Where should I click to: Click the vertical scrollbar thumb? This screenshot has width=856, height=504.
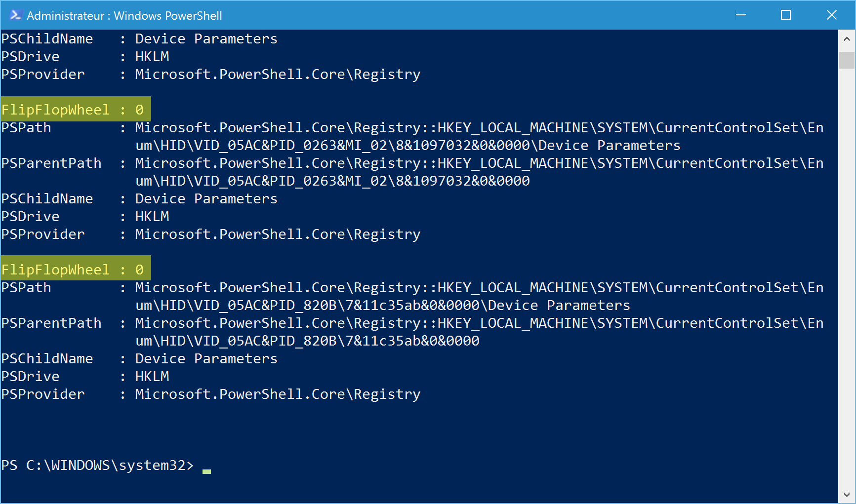pos(847,60)
